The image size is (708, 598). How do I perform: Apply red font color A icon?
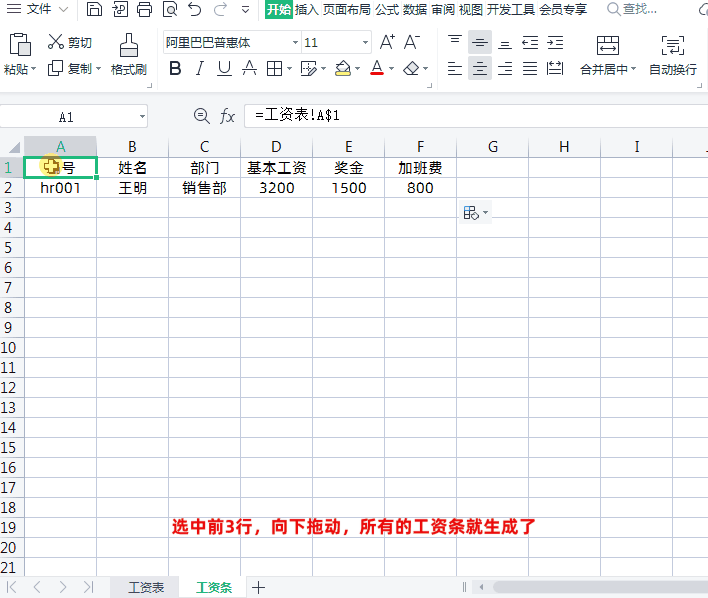click(377, 69)
